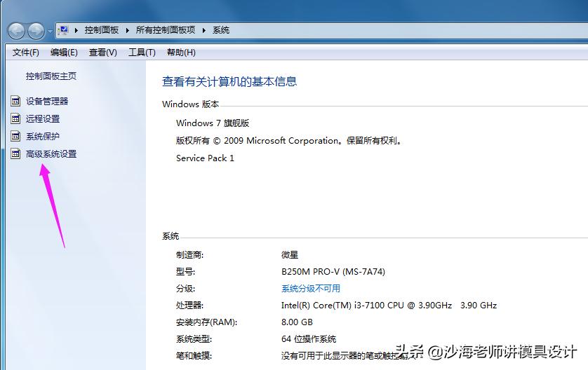This screenshot has height=370, width=588.
Task: Click the copyright 2009 Microsoft Corporation line
Action: (x=289, y=141)
